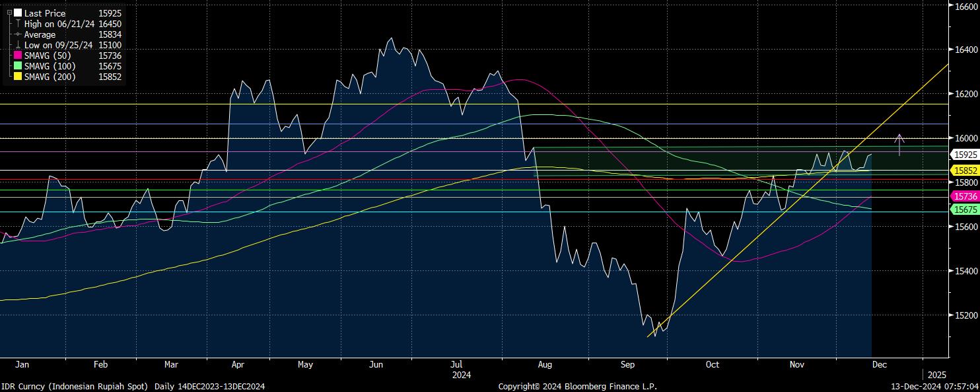Click the white Last Price color swatch
Viewport: 980px width, 392px height.
18,13
